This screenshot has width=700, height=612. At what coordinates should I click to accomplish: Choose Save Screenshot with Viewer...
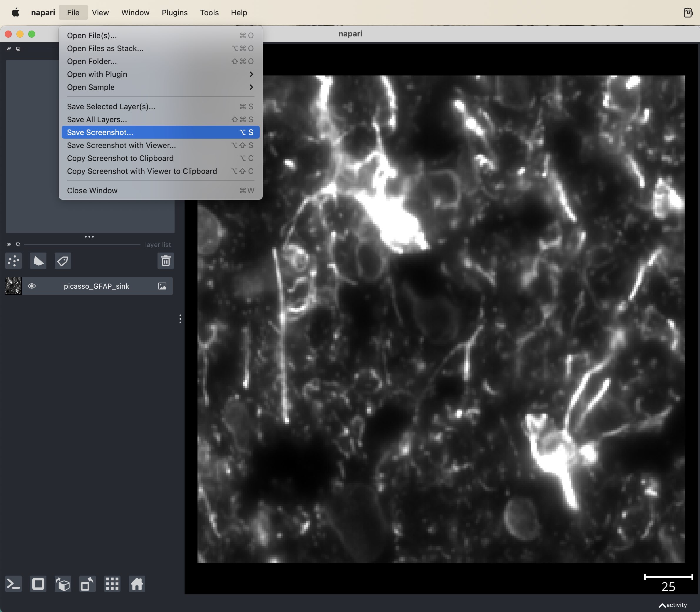click(161, 145)
